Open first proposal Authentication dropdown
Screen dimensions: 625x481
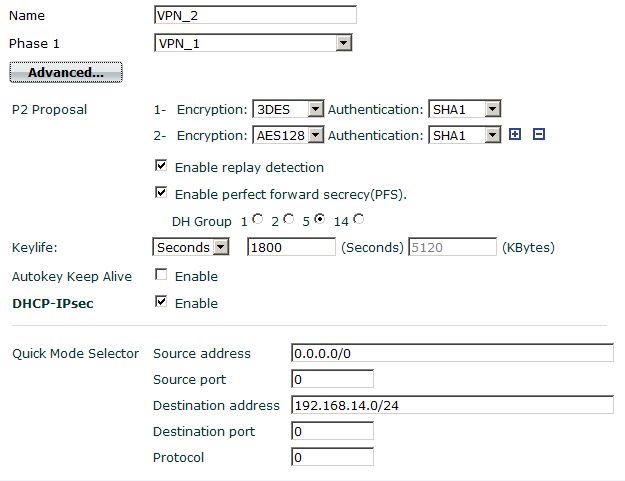click(x=464, y=109)
